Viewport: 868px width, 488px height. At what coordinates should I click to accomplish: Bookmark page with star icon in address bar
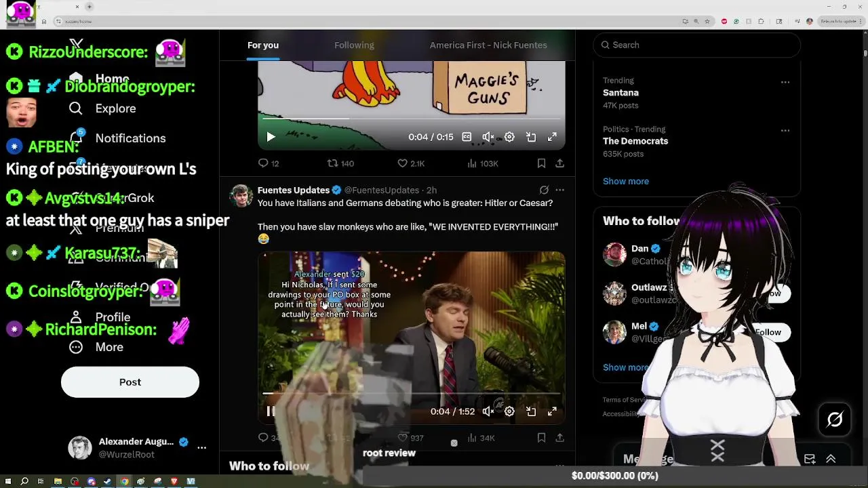(x=707, y=21)
